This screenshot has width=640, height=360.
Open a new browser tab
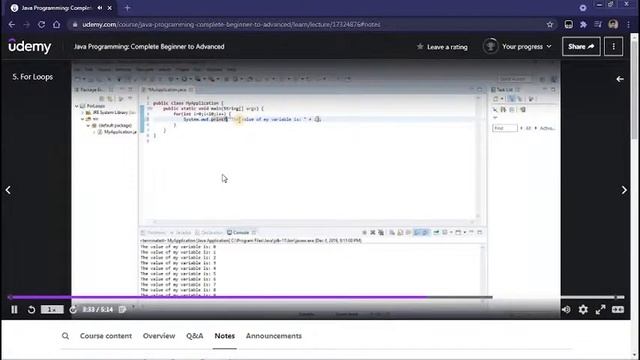click(x=127, y=8)
